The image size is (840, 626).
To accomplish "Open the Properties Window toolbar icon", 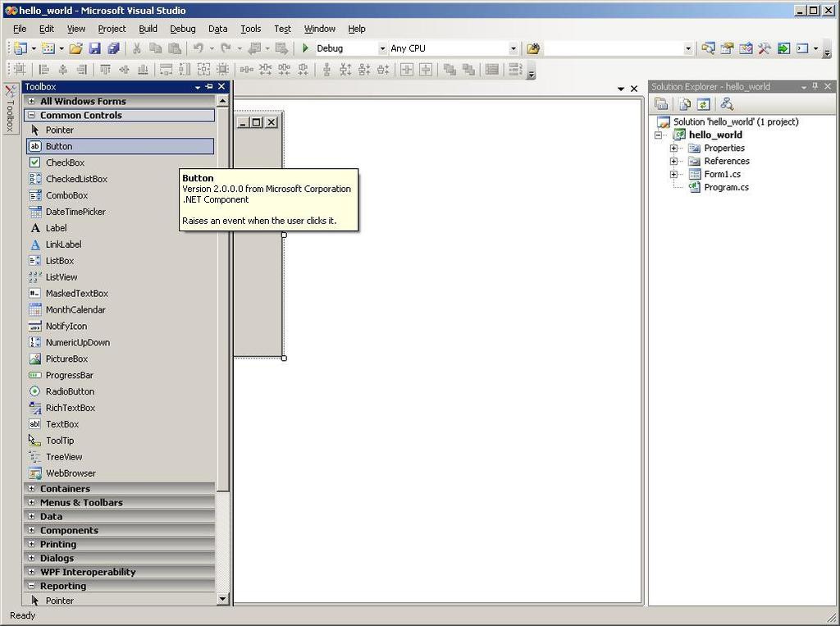I will point(727,48).
